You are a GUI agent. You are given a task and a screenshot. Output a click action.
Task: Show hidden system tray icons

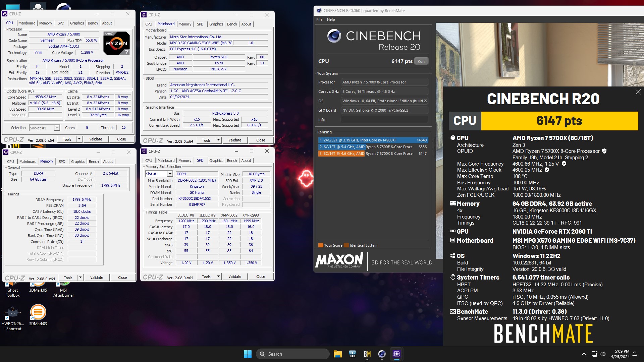pyautogui.click(x=584, y=354)
